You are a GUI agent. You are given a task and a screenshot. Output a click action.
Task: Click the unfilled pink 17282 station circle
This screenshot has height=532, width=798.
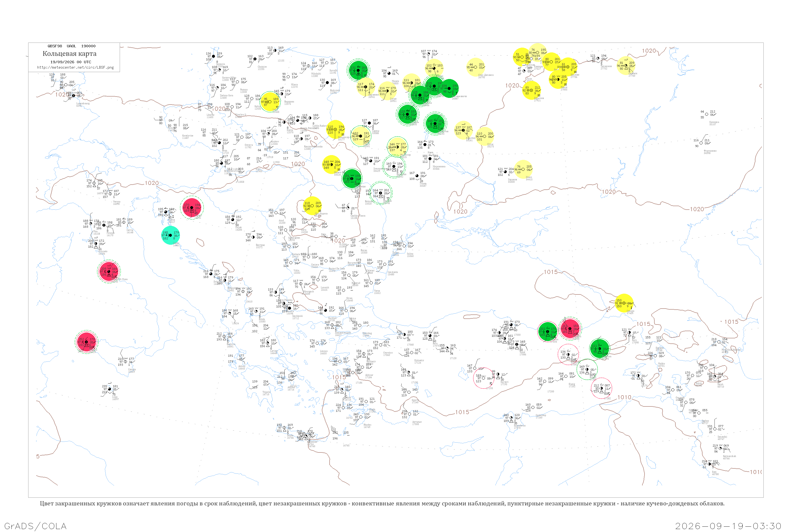point(601,388)
